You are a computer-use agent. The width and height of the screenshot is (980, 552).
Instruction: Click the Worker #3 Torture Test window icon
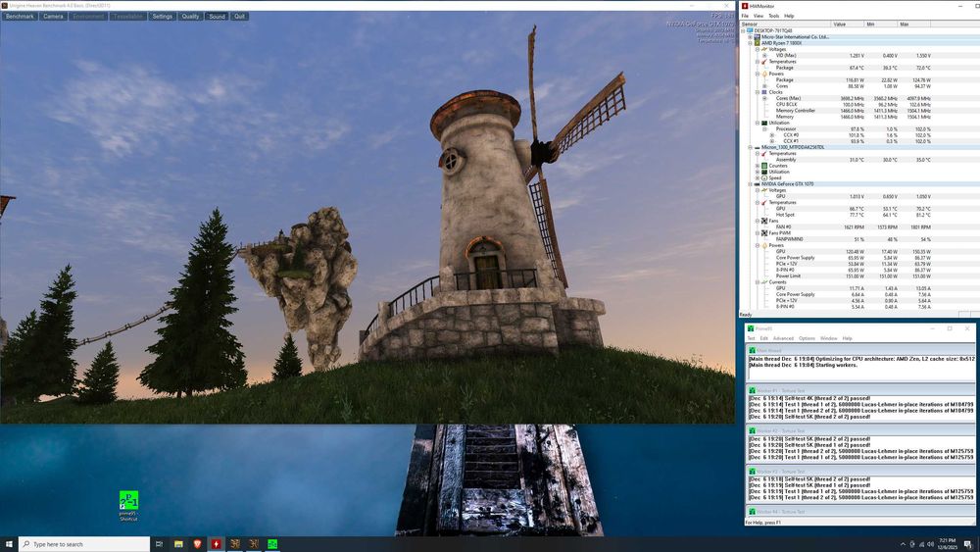pos(753,472)
